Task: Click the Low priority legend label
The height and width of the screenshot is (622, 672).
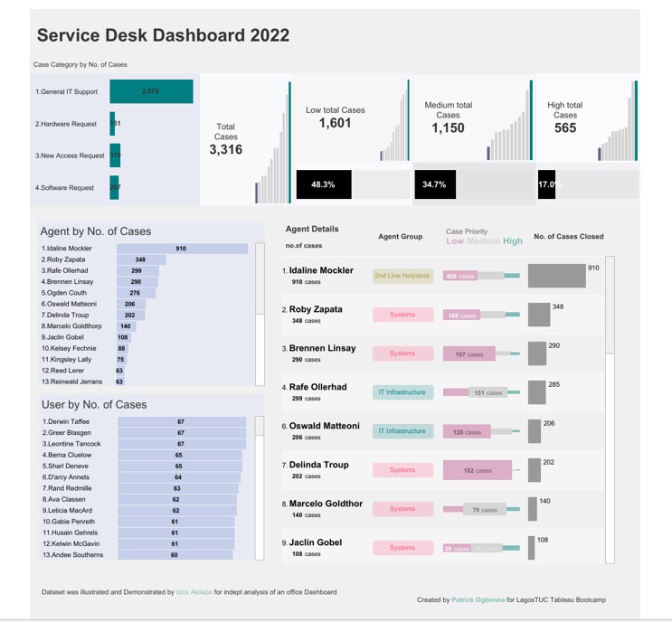Action: (x=455, y=241)
